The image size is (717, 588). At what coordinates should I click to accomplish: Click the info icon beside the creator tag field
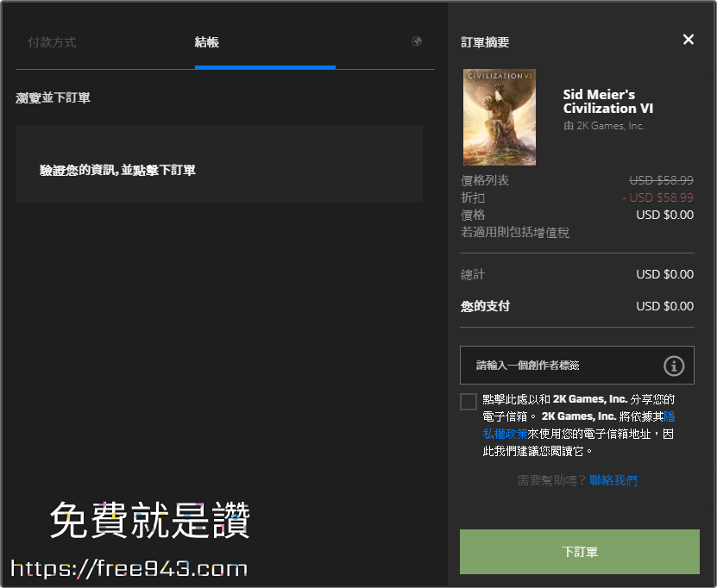pos(674,366)
